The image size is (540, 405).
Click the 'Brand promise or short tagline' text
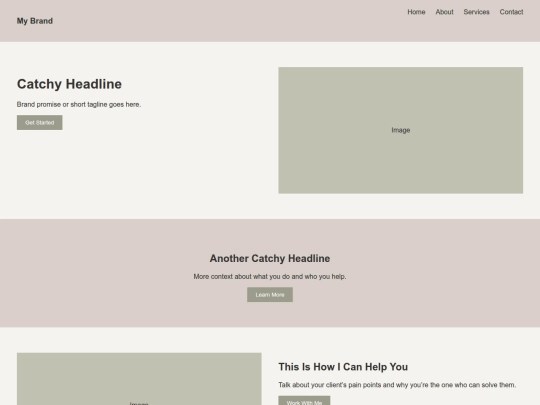79,104
